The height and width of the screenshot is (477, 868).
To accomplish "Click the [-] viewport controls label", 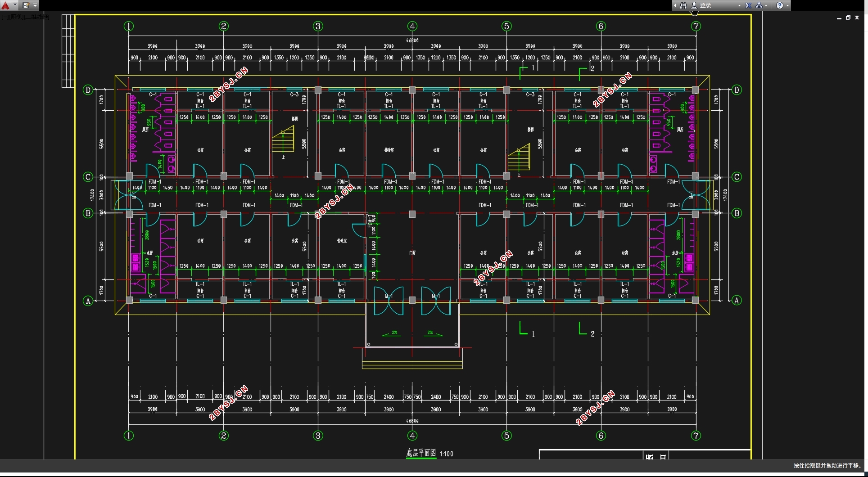I will pyautogui.click(x=5, y=17).
